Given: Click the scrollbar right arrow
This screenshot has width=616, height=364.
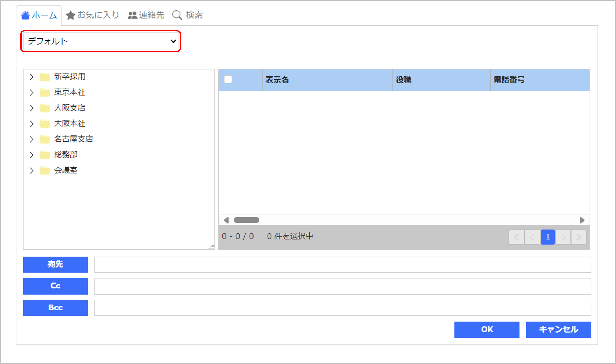Looking at the screenshot, I should coord(582,220).
